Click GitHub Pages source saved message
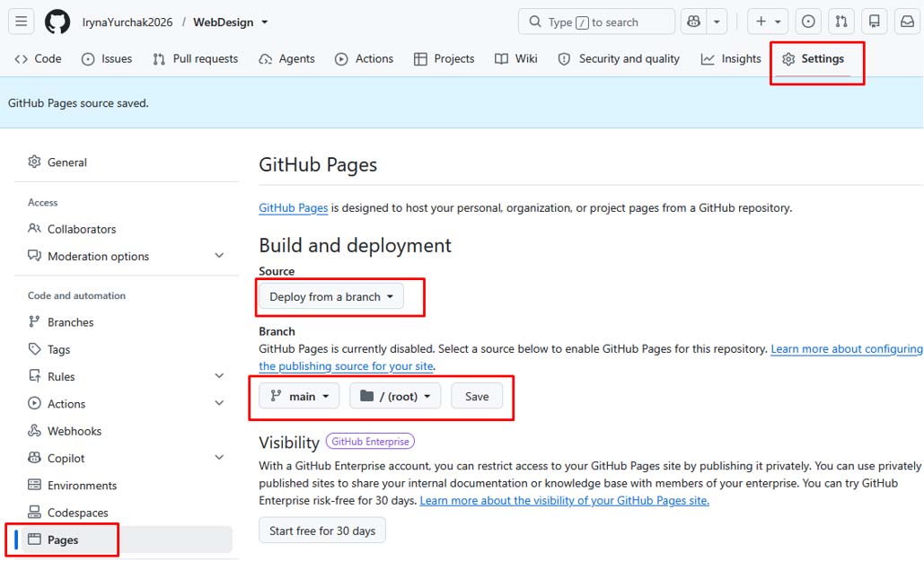 pyautogui.click(x=78, y=103)
